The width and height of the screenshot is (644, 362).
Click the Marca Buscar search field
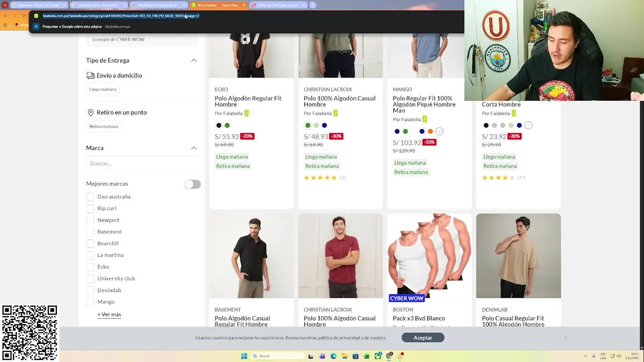point(142,163)
